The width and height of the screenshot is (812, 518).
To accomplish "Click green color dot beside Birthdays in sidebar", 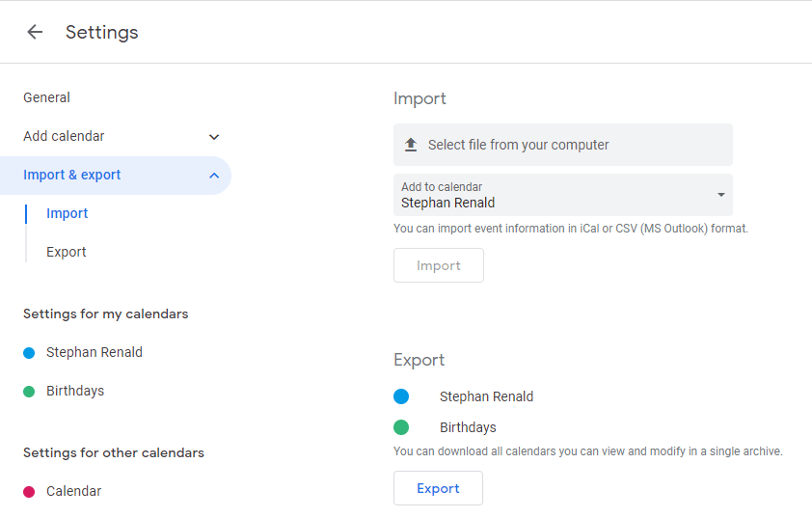I will tap(29, 392).
